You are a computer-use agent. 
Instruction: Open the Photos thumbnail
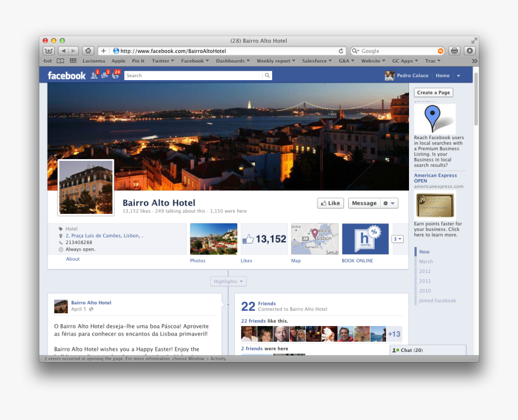pyautogui.click(x=213, y=239)
